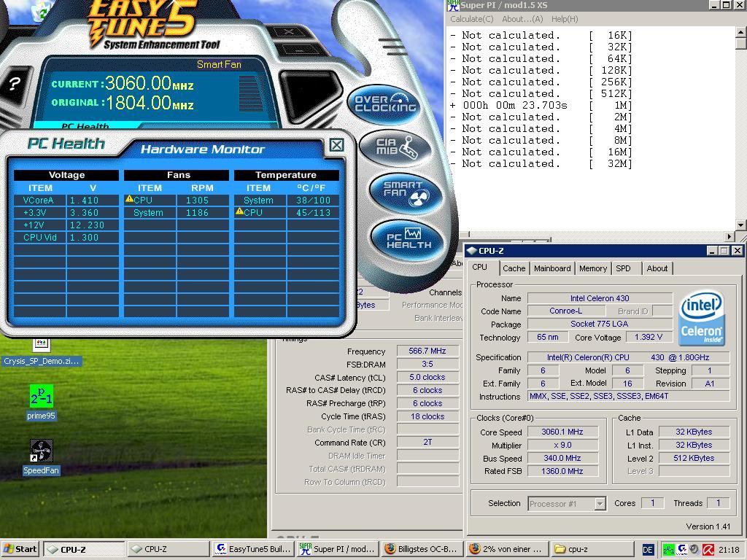Screen dimensions: 747x560
Task: Switch to the SPD tab in CPU-Z
Action: pos(623,268)
